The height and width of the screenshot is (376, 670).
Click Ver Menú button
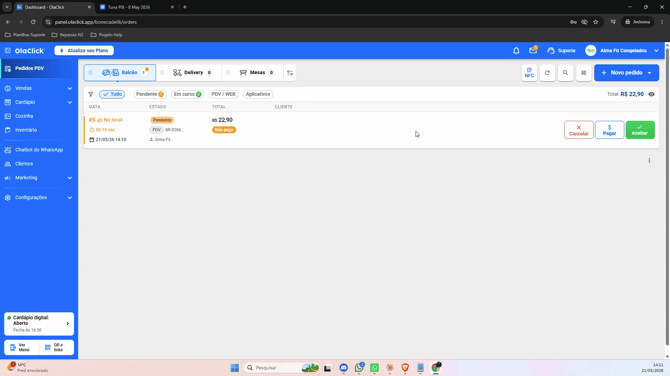point(21,347)
